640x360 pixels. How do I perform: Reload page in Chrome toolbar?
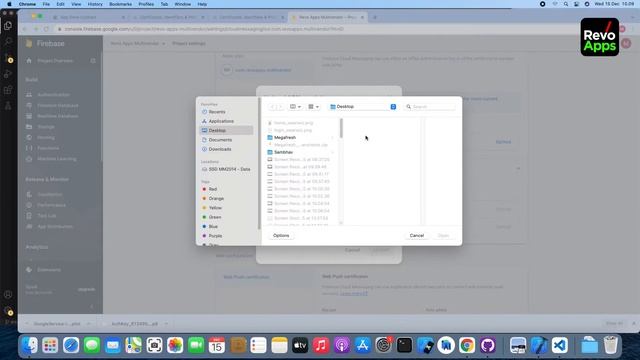[x=46, y=29]
